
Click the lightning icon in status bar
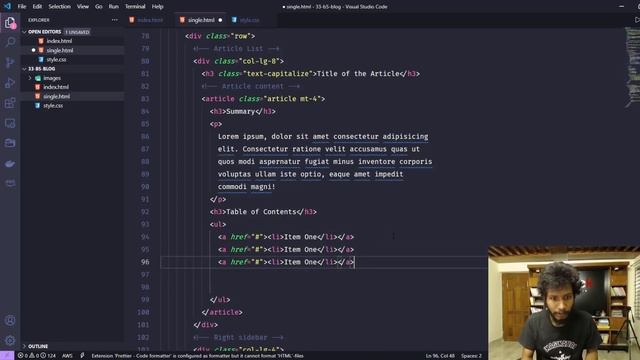(82, 356)
